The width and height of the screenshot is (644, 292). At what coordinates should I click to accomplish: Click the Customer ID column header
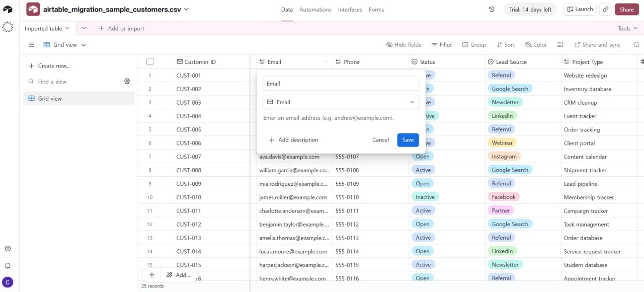(x=196, y=62)
